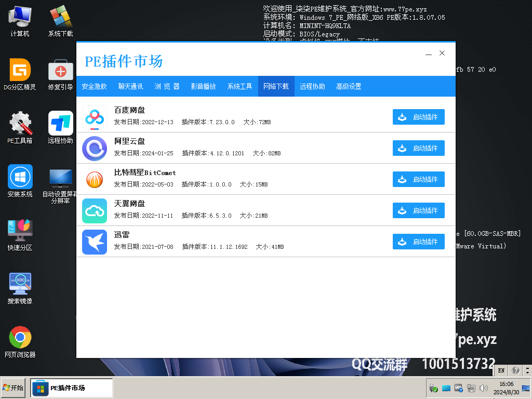Launch 网页浏览器 Chrome icon
Image resolution: width=532 pixels, height=399 pixels.
20,342
